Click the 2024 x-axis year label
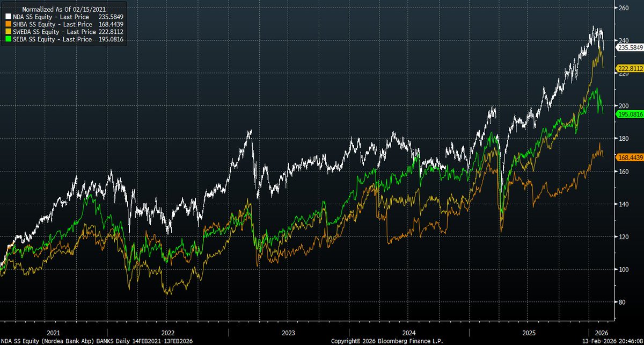The image size is (644, 345). (408, 332)
